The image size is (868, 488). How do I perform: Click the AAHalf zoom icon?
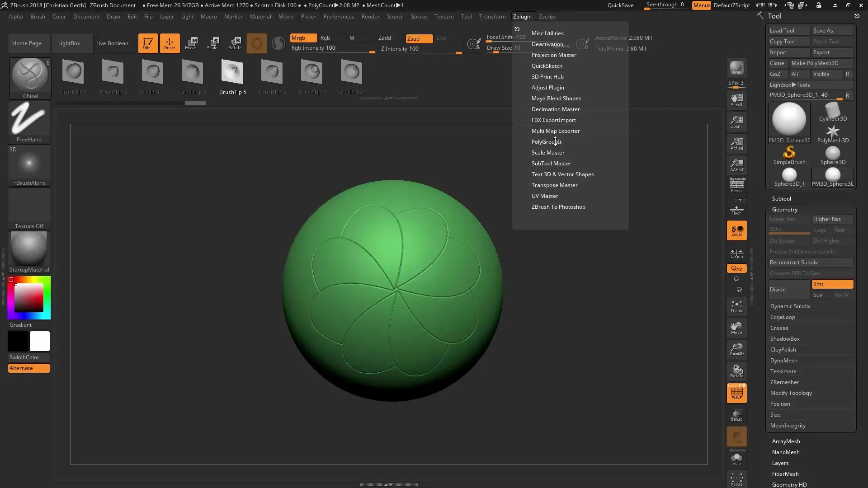(x=736, y=165)
